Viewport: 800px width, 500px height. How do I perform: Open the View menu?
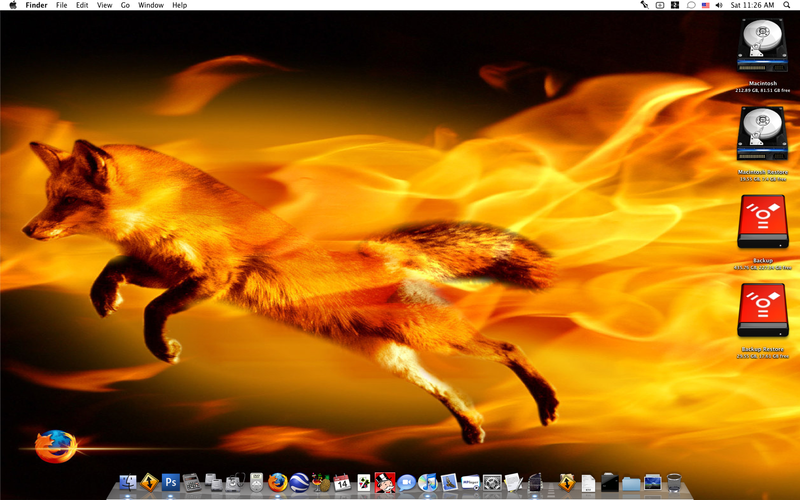tap(104, 5)
